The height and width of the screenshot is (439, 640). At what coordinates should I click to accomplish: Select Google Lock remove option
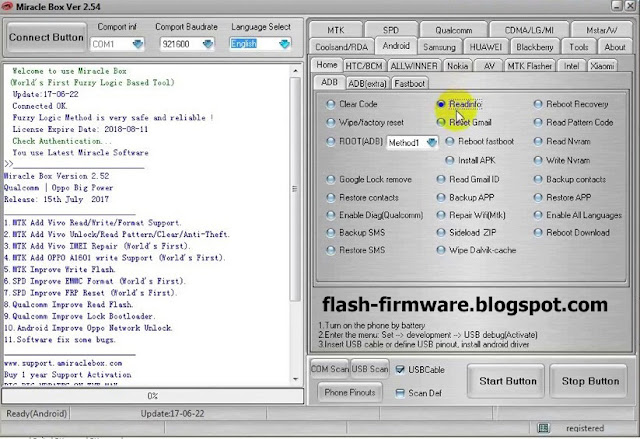(369, 180)
